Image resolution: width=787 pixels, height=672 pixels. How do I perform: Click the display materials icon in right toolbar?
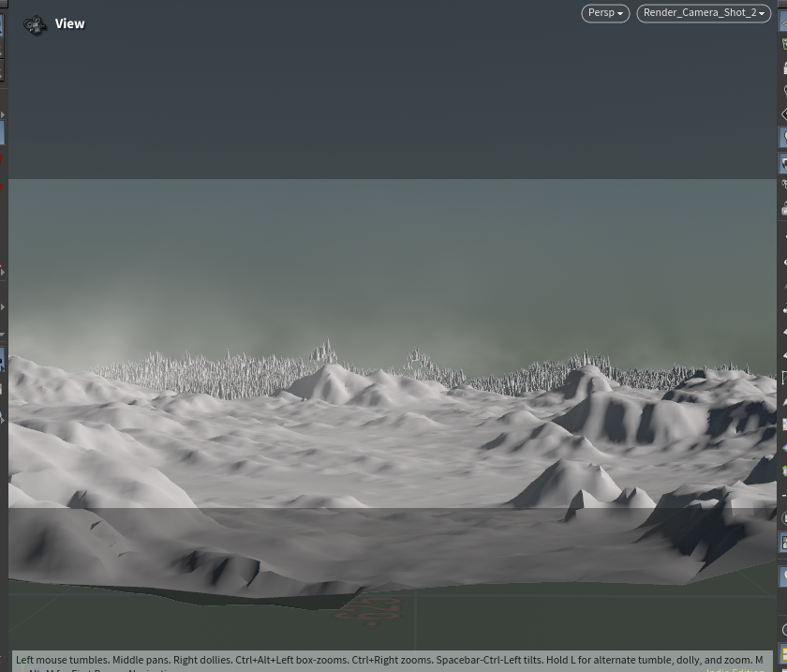[x=783, y=425]
